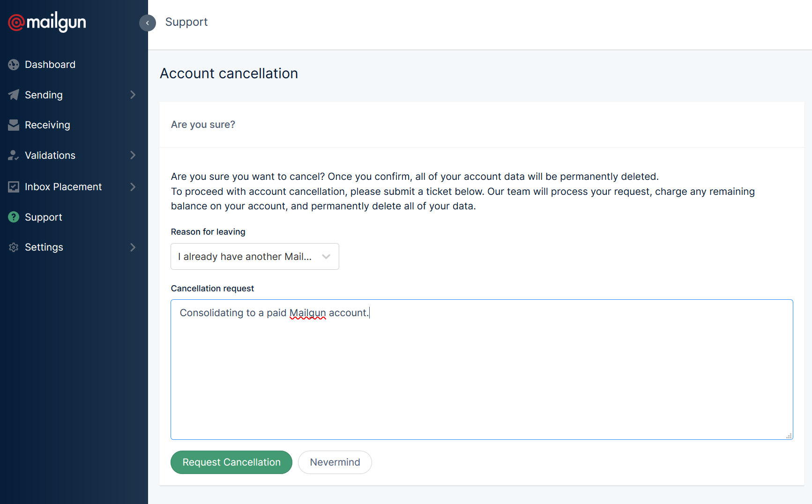Expand the Validations submenu chevron

click(133, 155)
